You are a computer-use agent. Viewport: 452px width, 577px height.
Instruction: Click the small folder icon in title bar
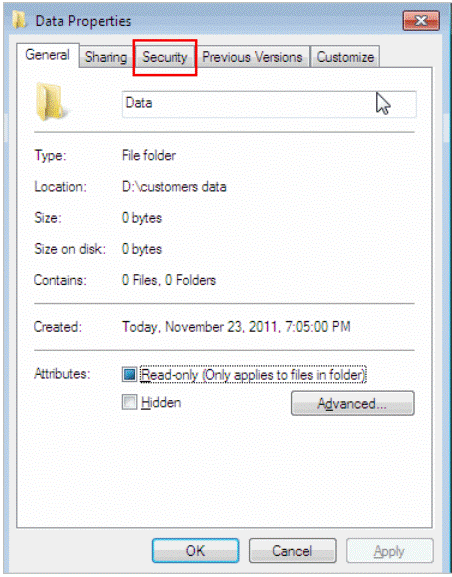coord(20,21)
